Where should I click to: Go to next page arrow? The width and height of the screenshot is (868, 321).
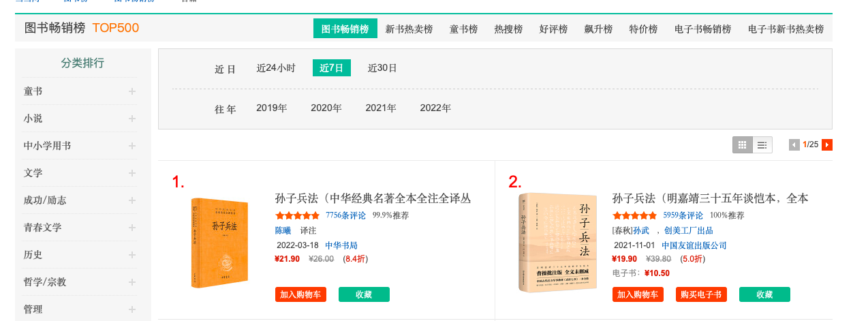[x=827, y=144]
